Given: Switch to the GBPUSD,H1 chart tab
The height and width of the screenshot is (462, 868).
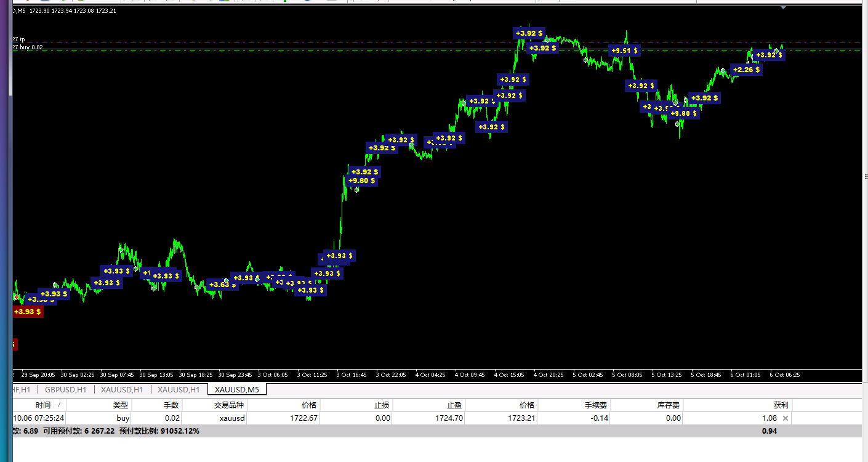Looking at the screenshot, I should click(65, 389).
